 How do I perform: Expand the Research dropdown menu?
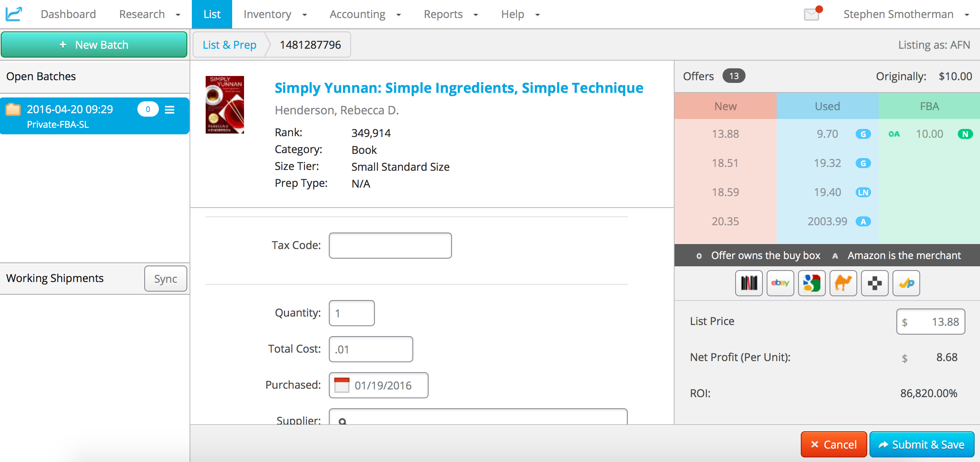click(x=150, y=14)
